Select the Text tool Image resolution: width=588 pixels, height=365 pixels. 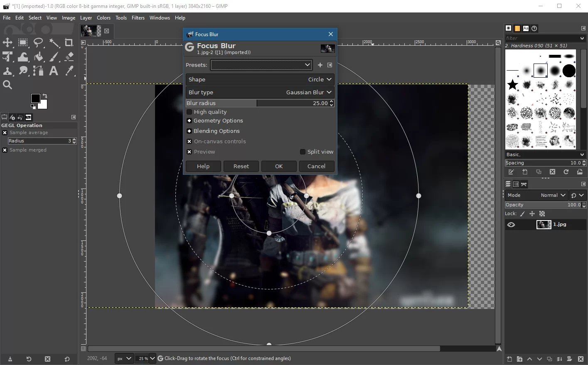click(54, 71)
